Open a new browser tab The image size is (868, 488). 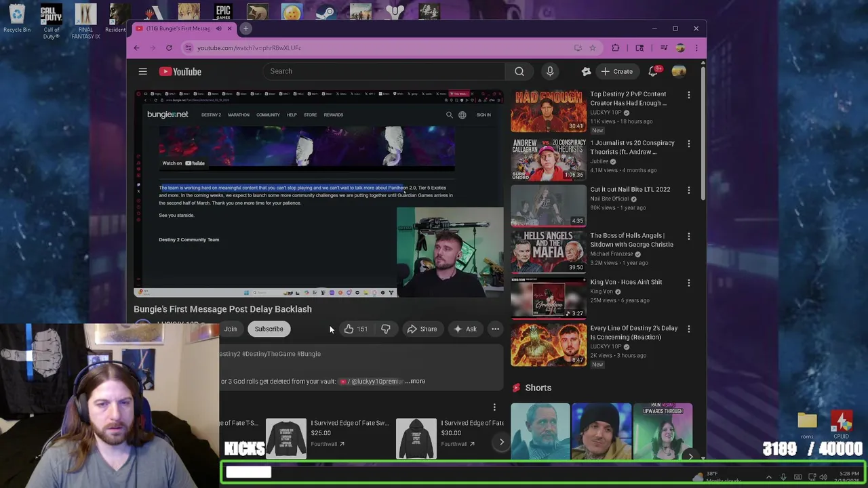click(x=245, y=28)
